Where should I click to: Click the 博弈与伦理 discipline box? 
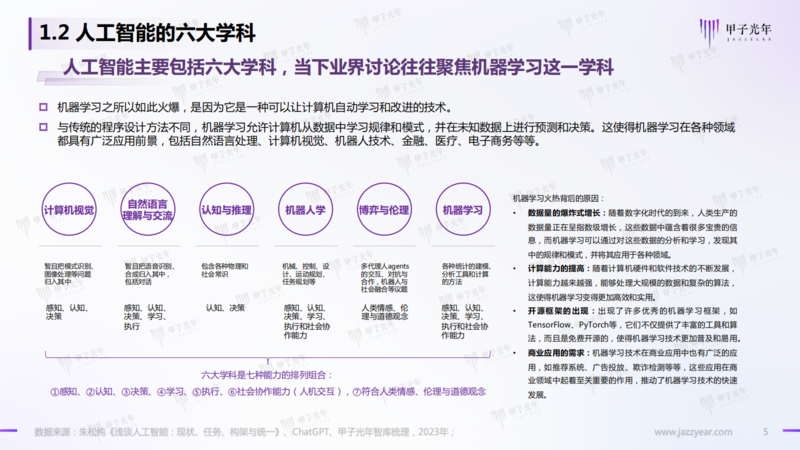point(384,210)
